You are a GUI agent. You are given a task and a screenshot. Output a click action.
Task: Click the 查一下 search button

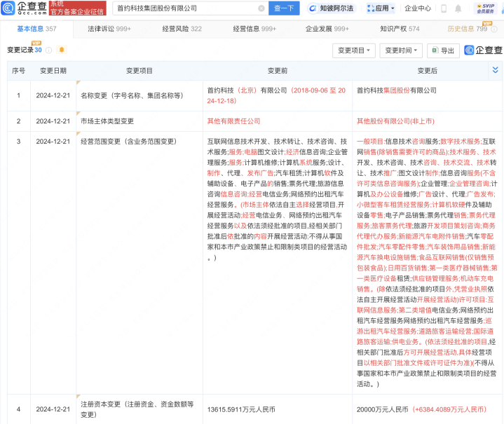(x=284, y=8)
